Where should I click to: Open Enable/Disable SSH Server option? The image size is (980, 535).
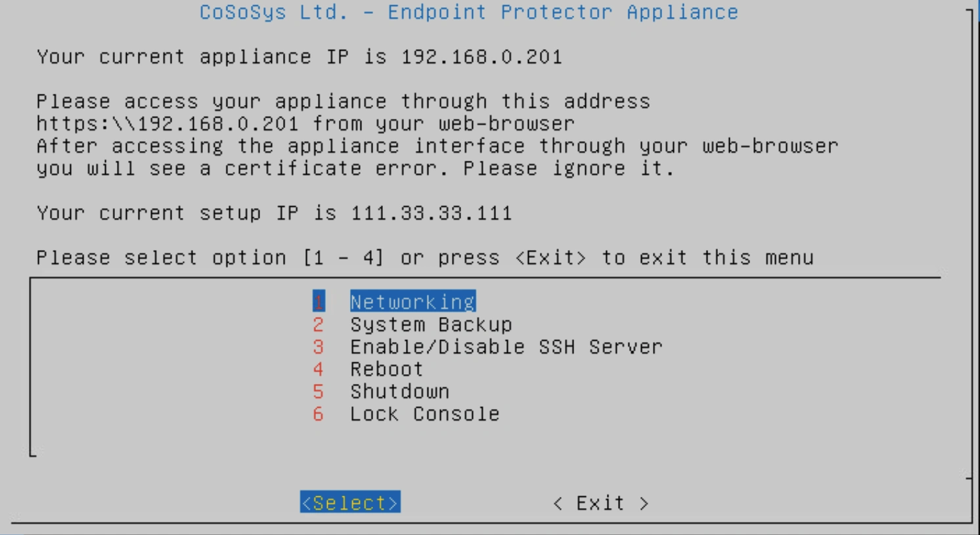pos(506,347)
